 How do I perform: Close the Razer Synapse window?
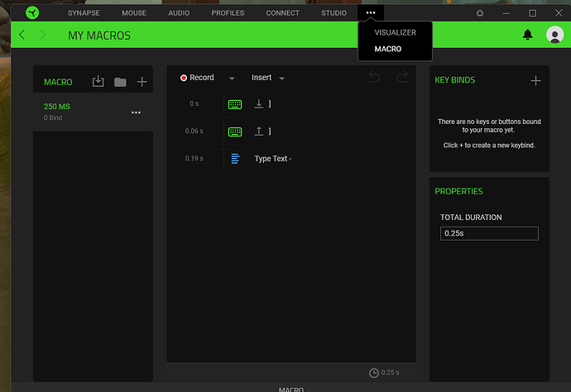pos(559,13)
